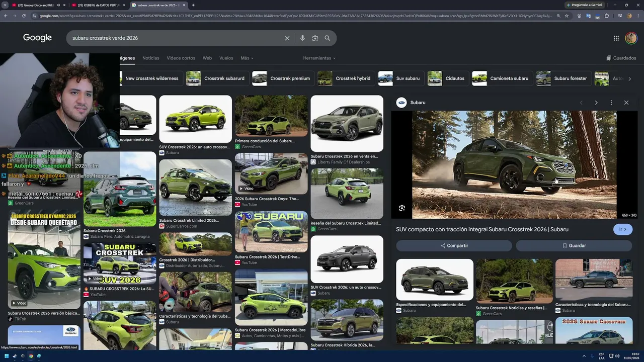Clear the search box with the X icon
This screenshot has width=644, height=362.
[x=287, y=38]
